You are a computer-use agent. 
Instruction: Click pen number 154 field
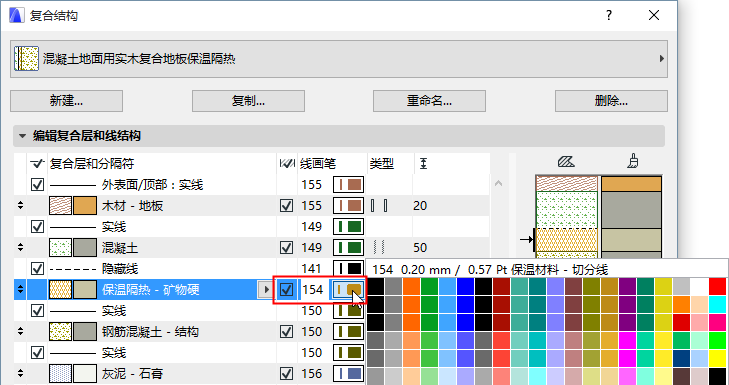312,290
